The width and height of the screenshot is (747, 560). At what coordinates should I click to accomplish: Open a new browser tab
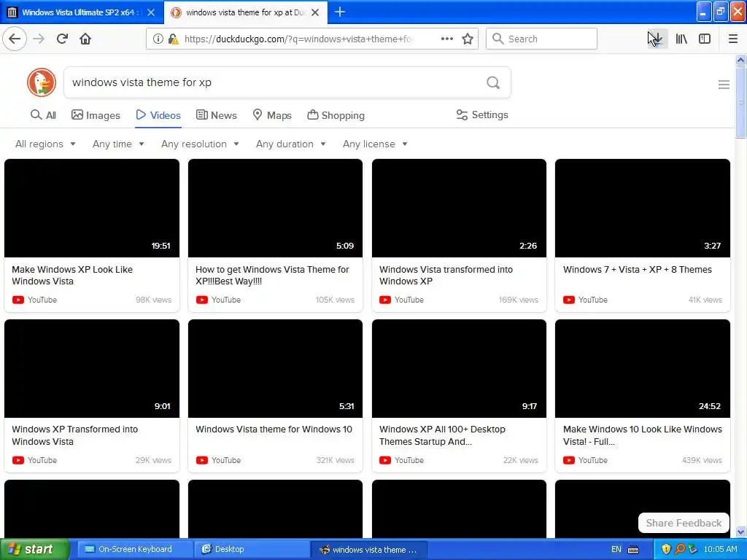coord(340,12)
